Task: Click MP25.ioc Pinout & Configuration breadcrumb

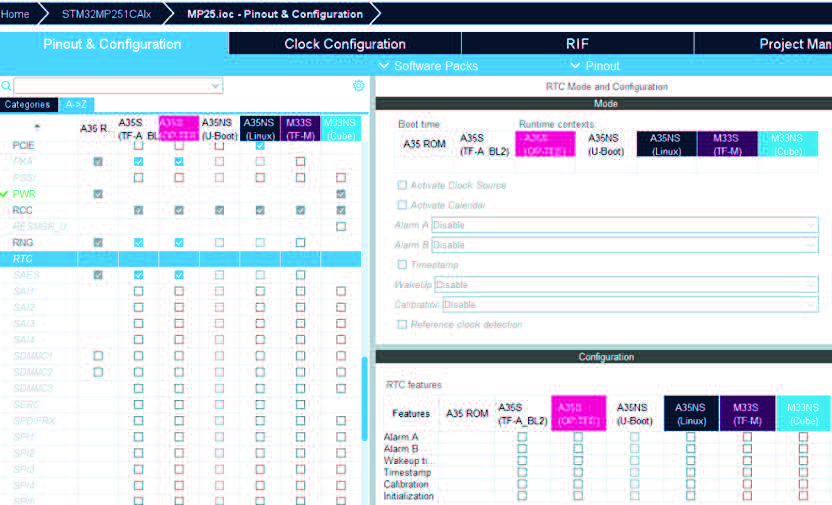Action: (x=275, y=14)
